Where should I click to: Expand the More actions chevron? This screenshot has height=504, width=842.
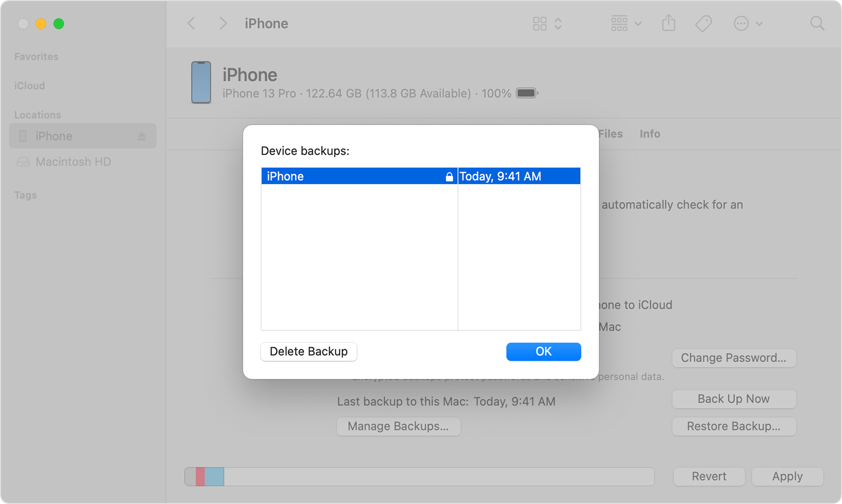click(x=759, y=24)
